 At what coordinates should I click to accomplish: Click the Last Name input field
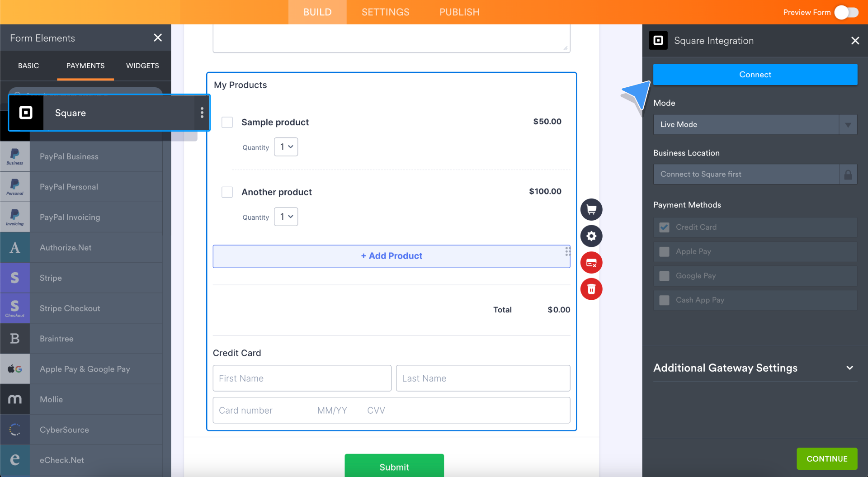[x=483, y=378]
